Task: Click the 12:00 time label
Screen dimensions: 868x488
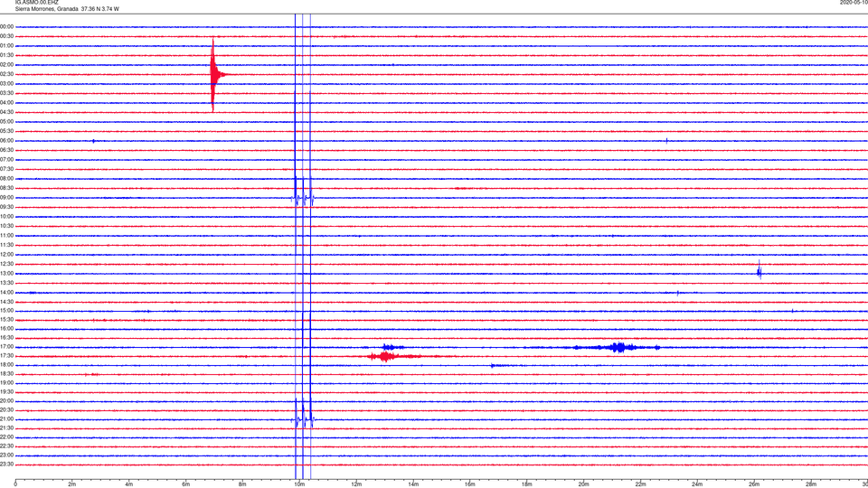Action: 6,255
